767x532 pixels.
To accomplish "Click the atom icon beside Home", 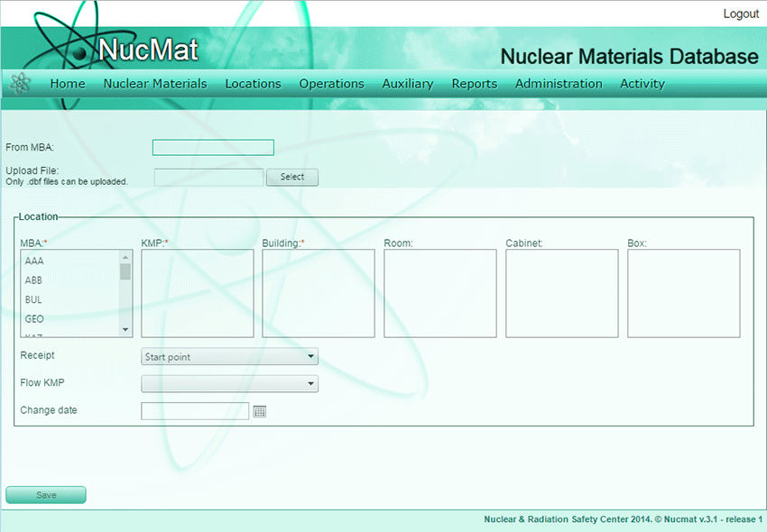I will coord(20,83).
